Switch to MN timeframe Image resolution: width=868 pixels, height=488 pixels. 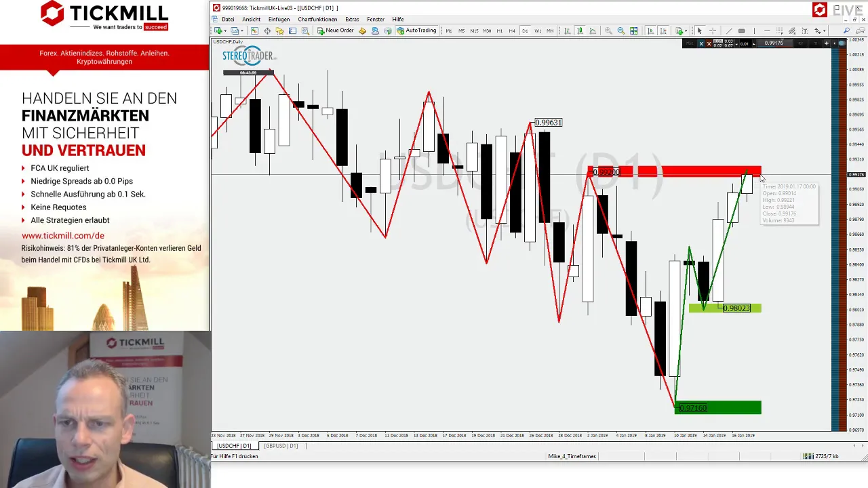coord(550,30)
